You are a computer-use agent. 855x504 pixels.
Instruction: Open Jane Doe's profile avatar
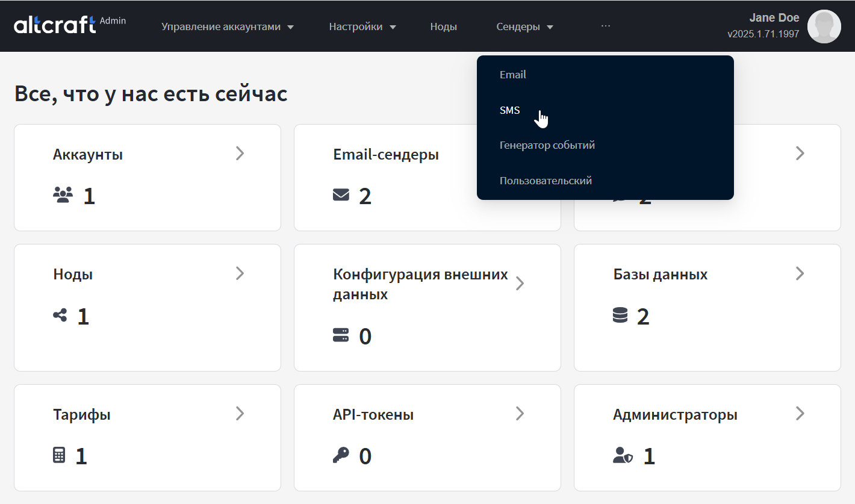824,26
